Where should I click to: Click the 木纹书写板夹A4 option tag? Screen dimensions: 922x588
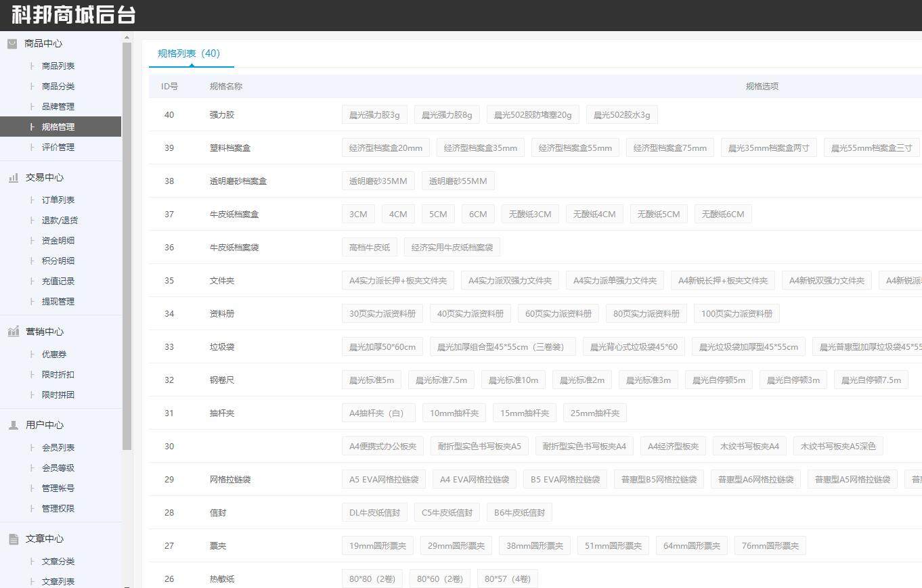(x=749, y=447)
